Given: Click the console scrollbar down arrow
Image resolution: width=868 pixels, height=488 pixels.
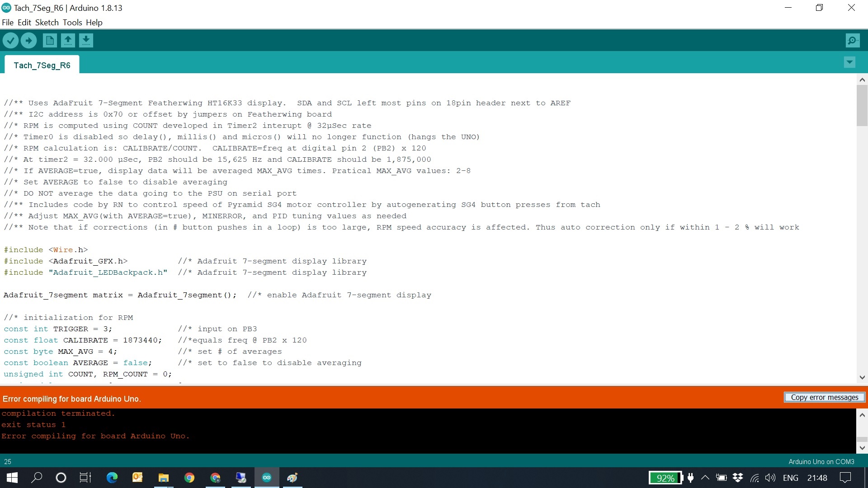Looking at the screenshot, I should [862, 448].
